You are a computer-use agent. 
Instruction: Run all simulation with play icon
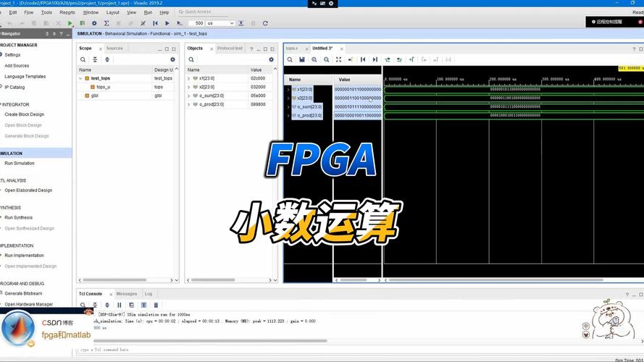pyautogui.click(x=167, y=23)
